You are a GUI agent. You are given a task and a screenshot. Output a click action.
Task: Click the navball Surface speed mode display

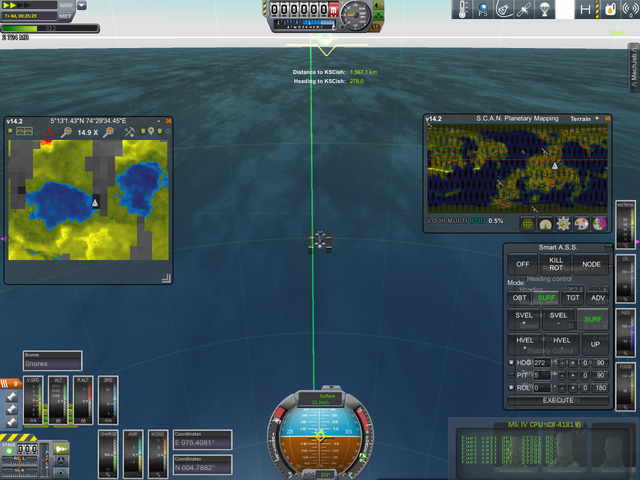[321, 399]
